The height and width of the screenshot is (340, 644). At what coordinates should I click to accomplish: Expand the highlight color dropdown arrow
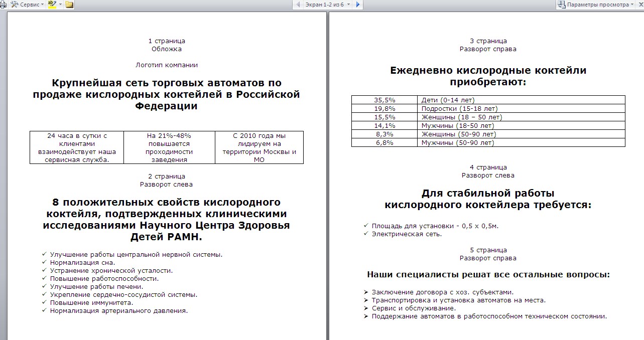(x=60, y=4)
